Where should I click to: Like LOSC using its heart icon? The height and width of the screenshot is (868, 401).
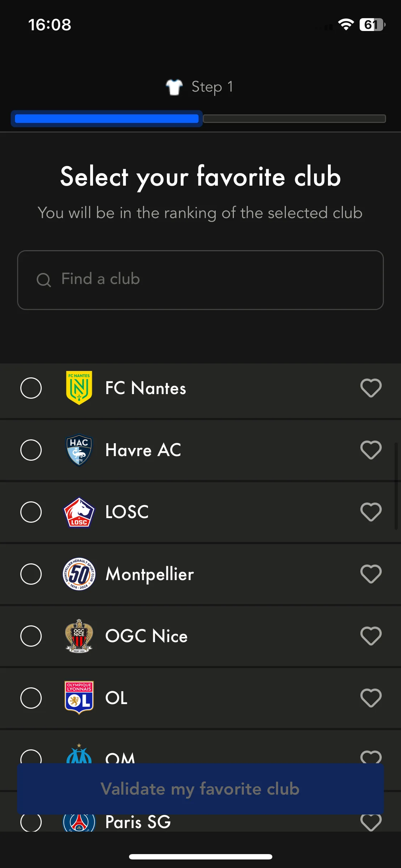coord(371,512)
